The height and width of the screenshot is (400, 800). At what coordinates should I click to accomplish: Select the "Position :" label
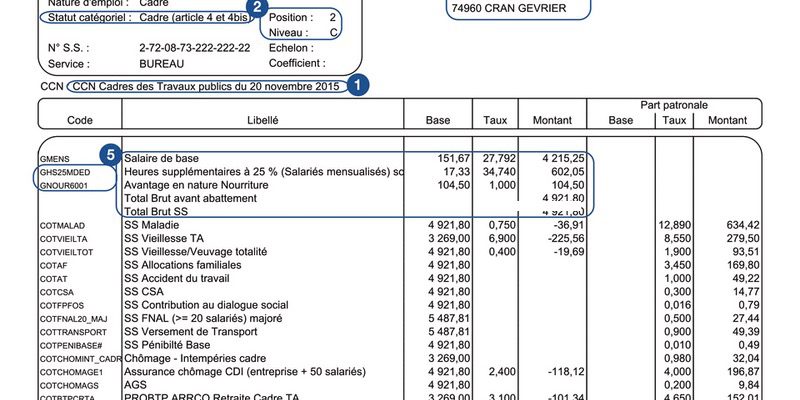point(291,17)
